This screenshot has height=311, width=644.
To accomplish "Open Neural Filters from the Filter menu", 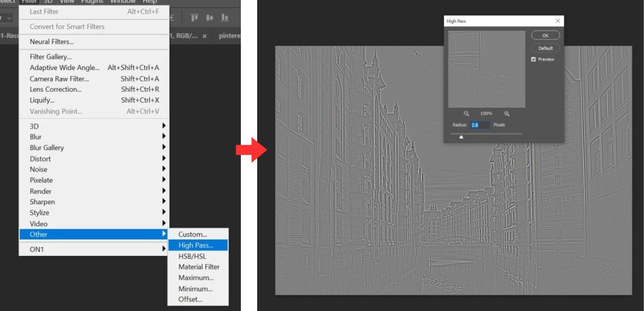I will pyautogui.click(x=52, y=42).
